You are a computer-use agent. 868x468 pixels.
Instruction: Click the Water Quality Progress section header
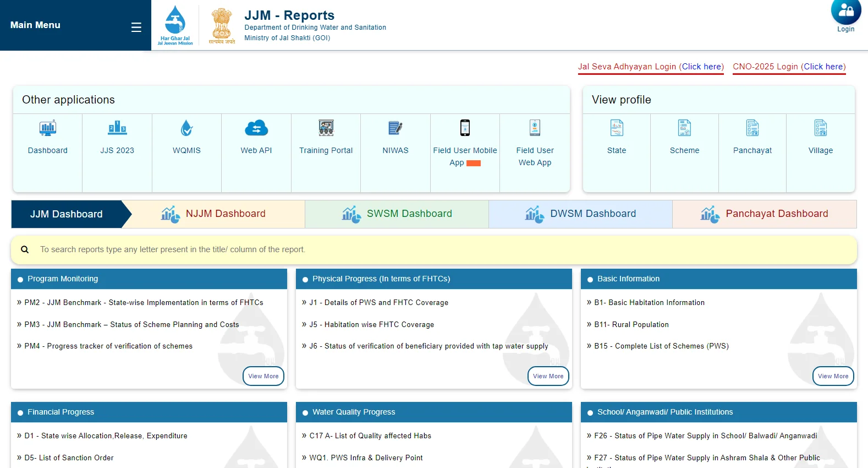434,412
